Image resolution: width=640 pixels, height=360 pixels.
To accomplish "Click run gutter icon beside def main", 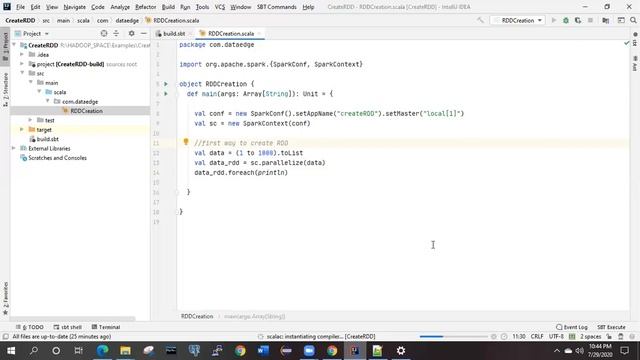I will tap(166, 94).
